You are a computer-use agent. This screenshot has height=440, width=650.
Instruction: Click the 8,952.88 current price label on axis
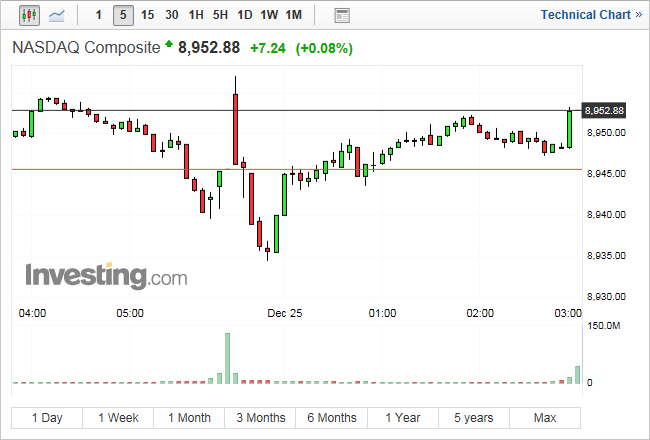pyautogui.click(x=604, y=111)
